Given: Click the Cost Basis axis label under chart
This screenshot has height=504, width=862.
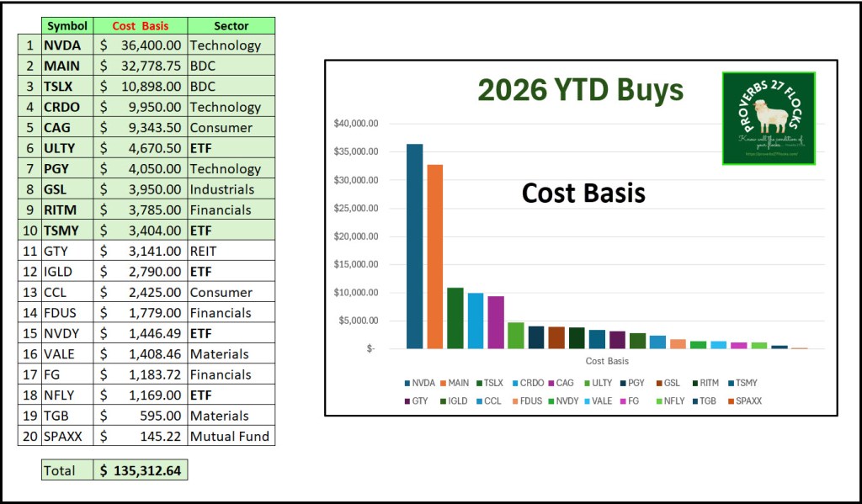Looking at the screenshot, I should [x=607, y=361].
